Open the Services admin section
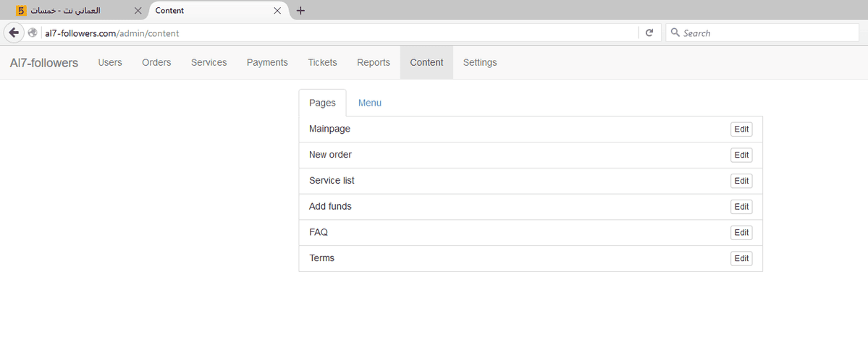The width and height of the screenshot is (868, 358). coord(208,62)
